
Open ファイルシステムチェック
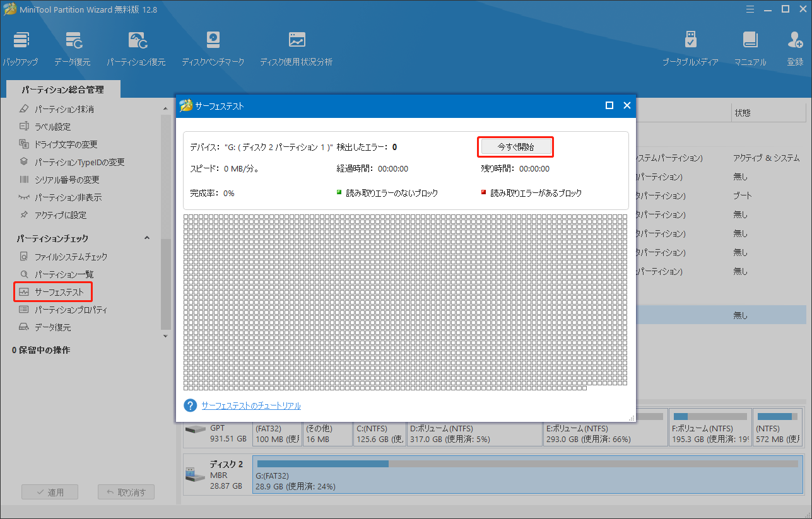point(71,257)
